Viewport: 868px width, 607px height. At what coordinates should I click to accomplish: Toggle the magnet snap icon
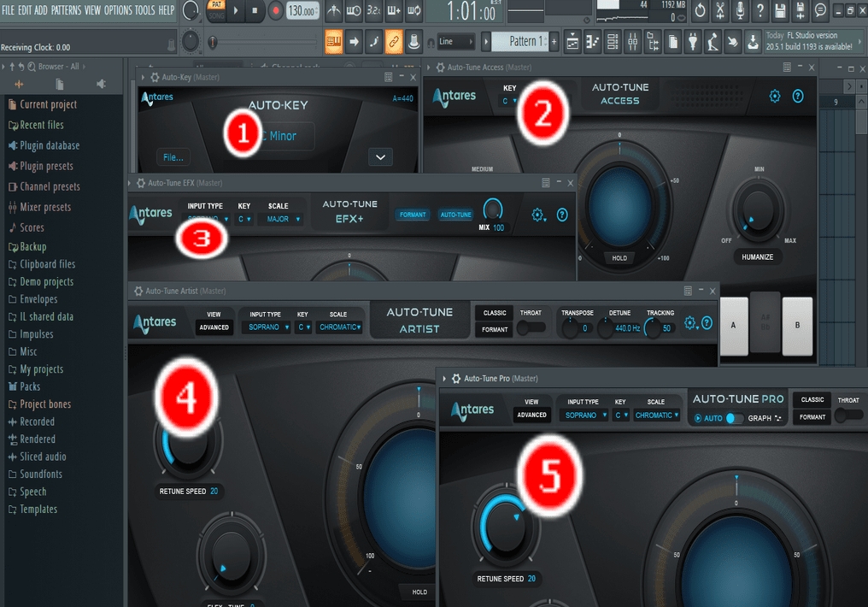[x=431, y=42]
